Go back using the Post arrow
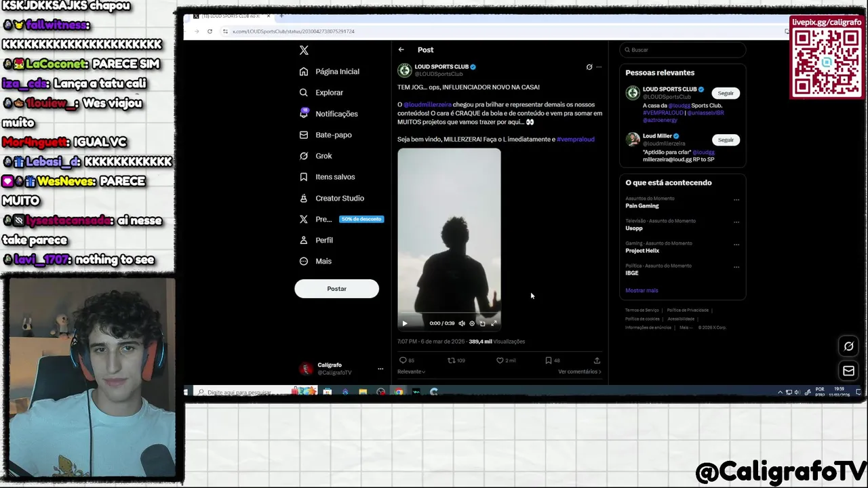868x488 pixels. (x=401, y=49)
